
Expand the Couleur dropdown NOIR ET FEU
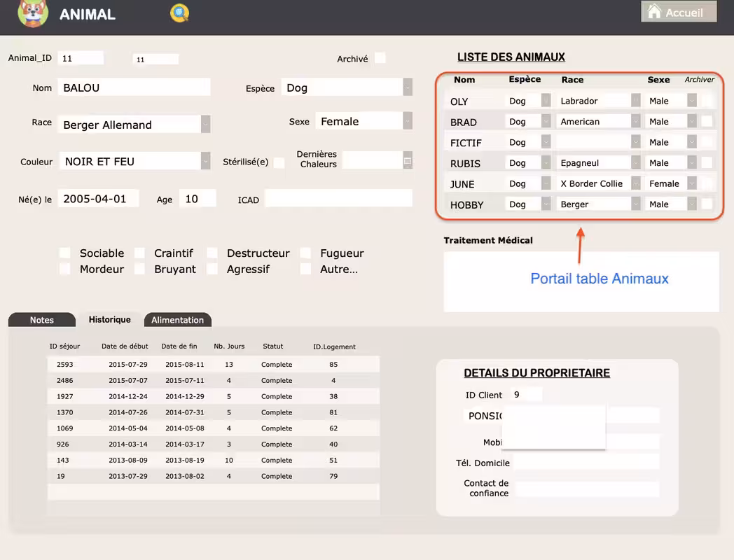tap(205, 160)
